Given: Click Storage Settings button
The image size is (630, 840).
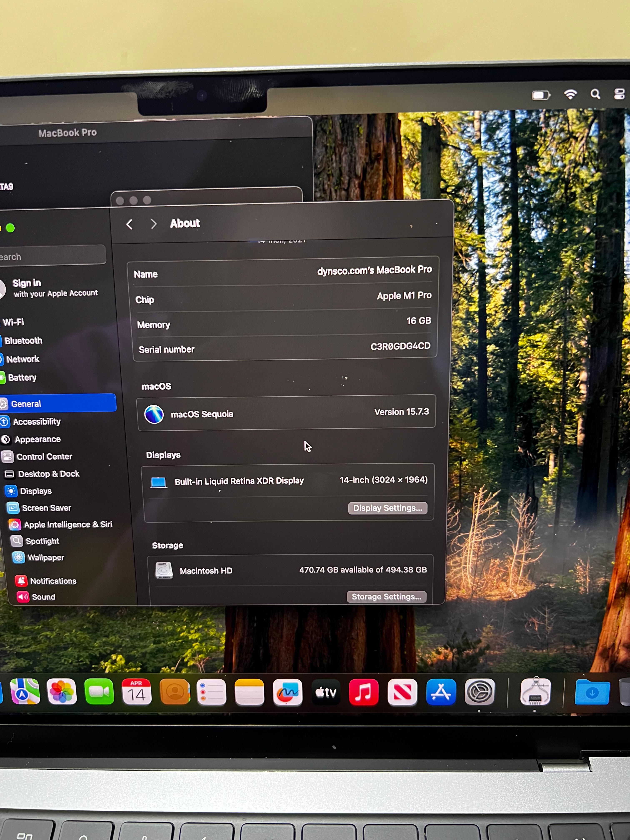Looking at the screenshot, I should tap(386, 597).
